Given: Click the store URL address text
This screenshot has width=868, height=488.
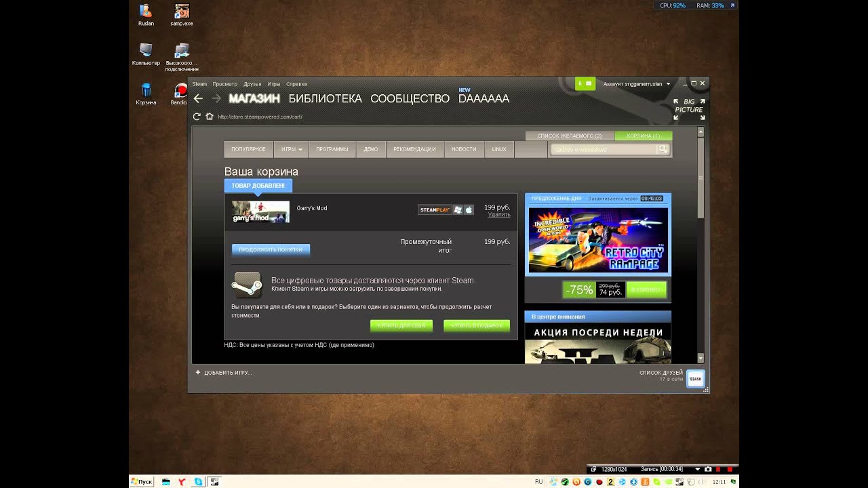Looking at the screenshot, I should pos(260,117).
